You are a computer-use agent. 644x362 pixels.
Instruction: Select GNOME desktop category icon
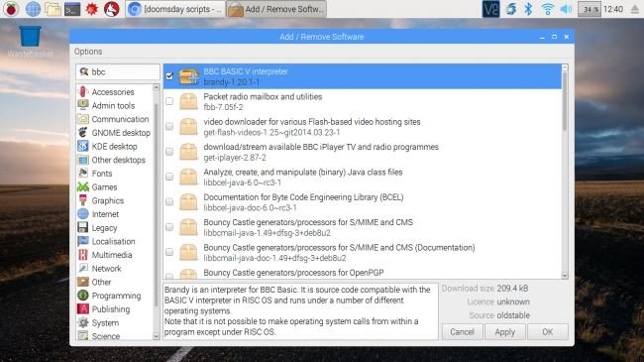tap(82, 132)
